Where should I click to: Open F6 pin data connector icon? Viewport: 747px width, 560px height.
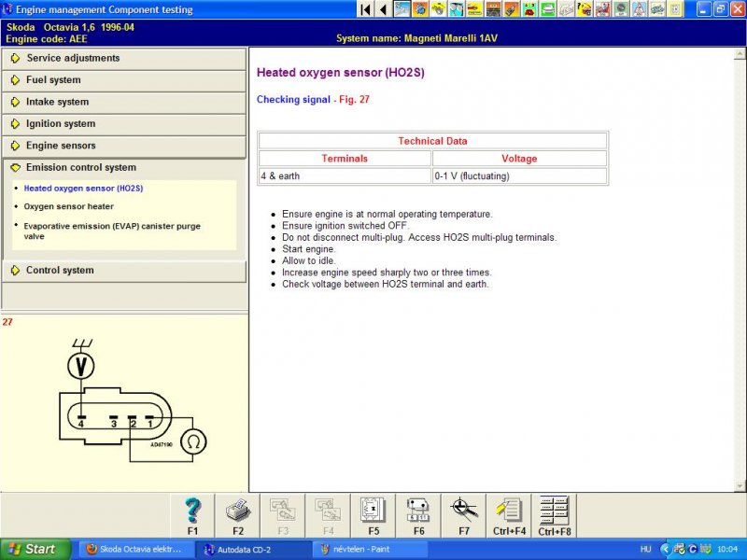[x=418, y=515]
